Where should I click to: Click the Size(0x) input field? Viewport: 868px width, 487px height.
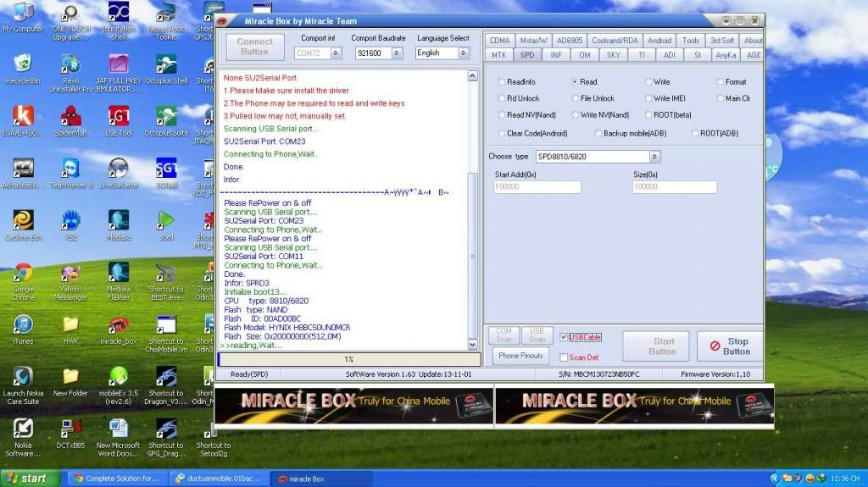tap(674, 187)
